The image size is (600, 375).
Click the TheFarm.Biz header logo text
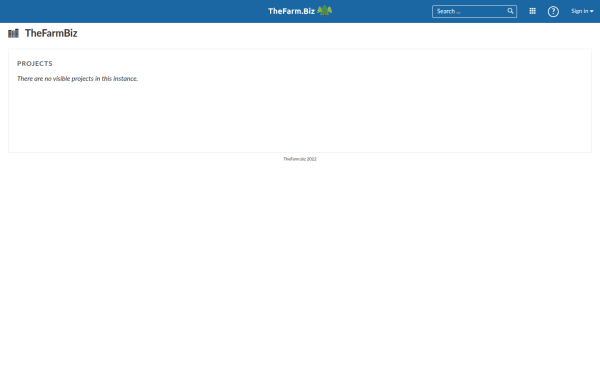pos(292,11)
